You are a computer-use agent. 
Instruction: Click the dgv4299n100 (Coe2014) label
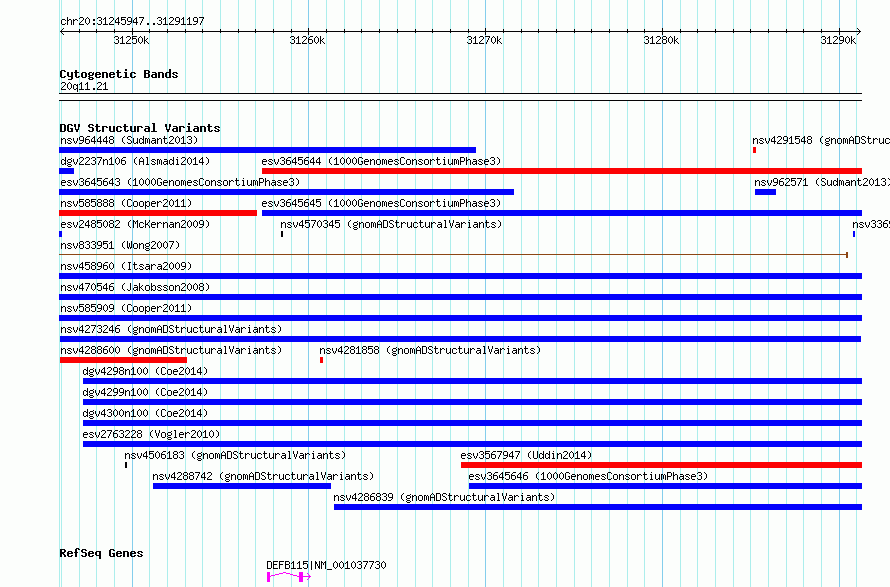[145, 392]
